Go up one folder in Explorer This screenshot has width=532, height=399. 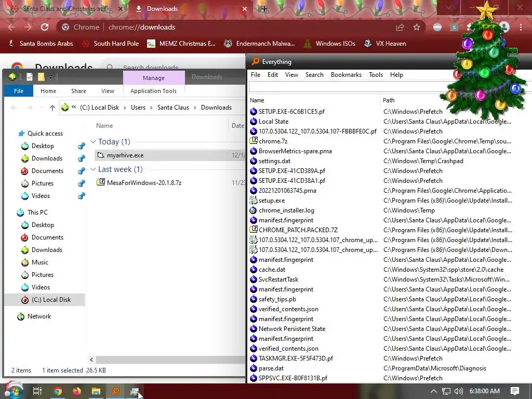(52, 108)
